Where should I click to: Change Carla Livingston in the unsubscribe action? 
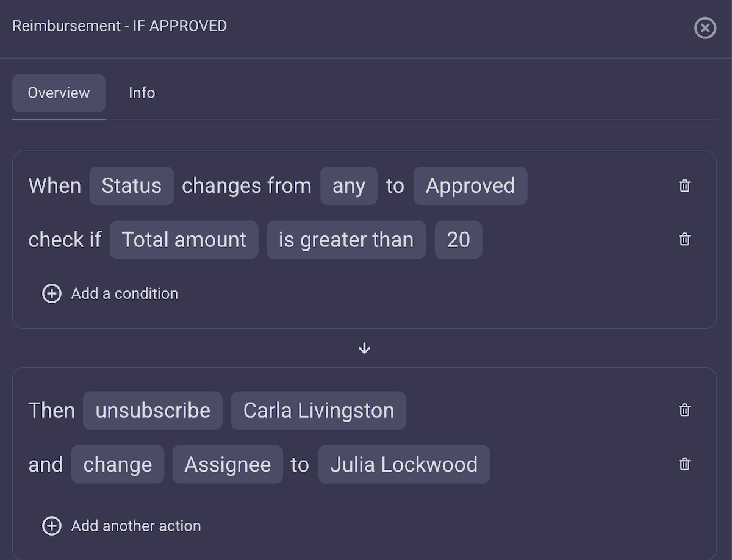318,410
